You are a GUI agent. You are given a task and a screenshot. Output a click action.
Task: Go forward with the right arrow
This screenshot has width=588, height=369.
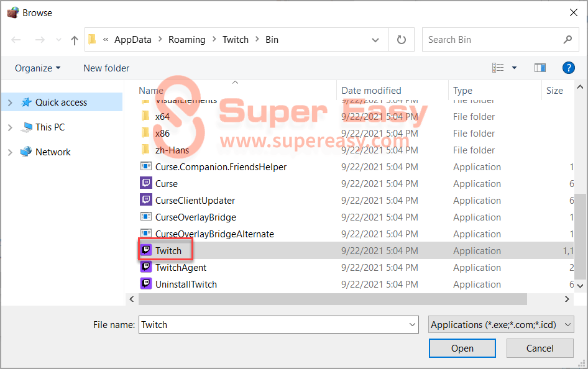pyautogui.click(x=40, y=40)
